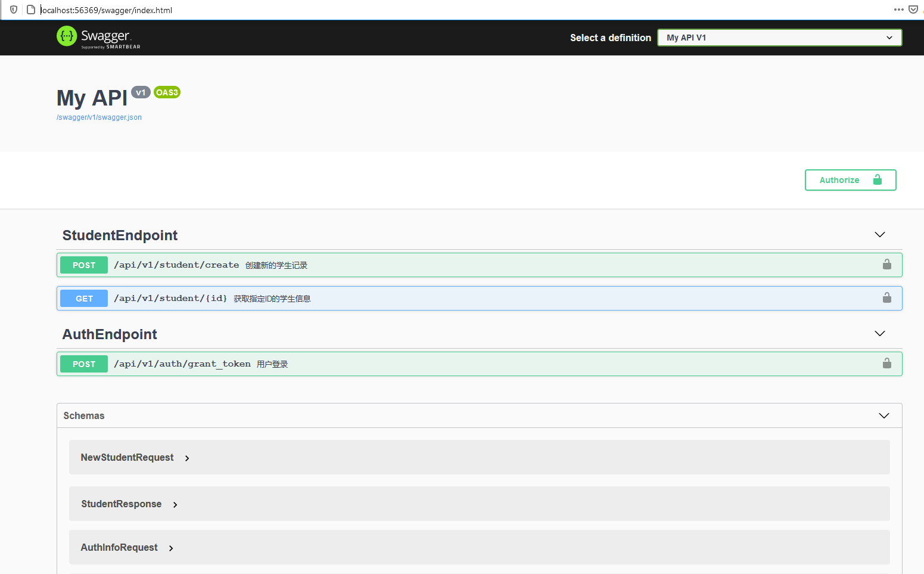Open the /swagger/v1/swagger.json link
This screenshot has height=574, width=924.
pos(99,117)
